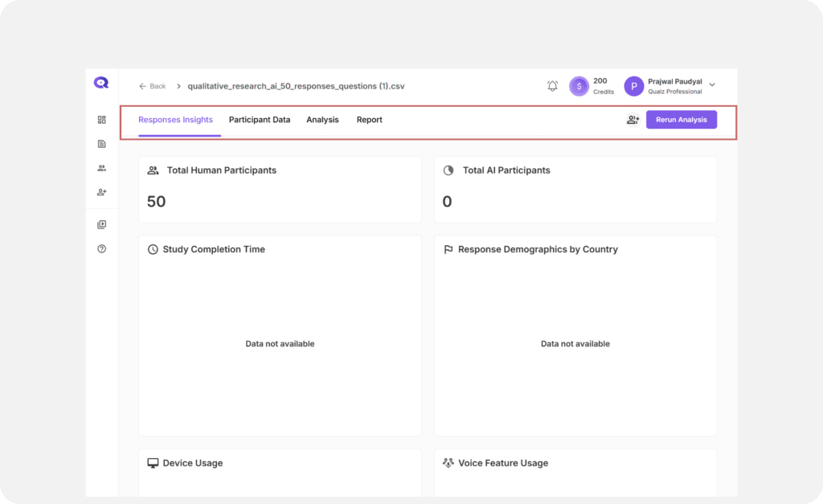Select the Responses Insights tab
Viewport: 823px width, 504px height.
click(175, 120)
